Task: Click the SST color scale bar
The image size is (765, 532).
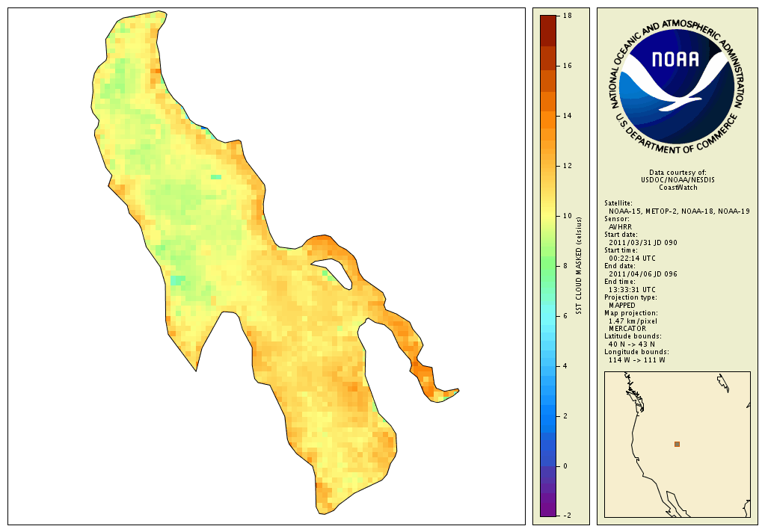Action: click(x=548, y=265)
